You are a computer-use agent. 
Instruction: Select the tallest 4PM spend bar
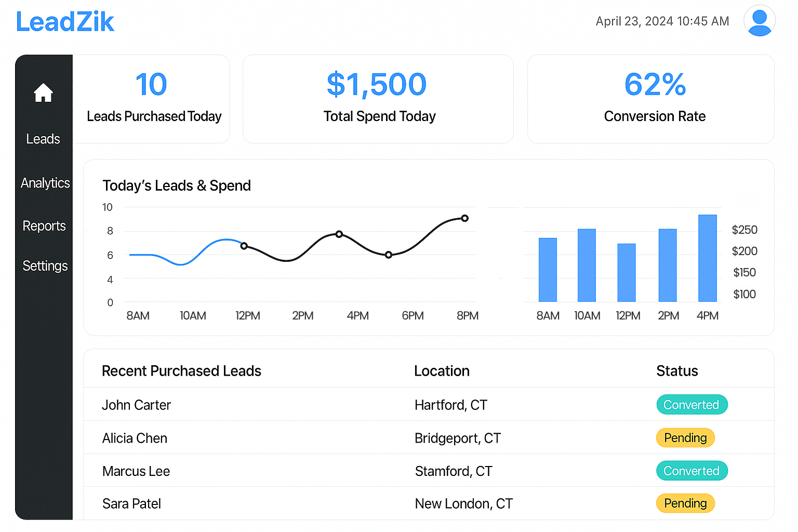707,258
